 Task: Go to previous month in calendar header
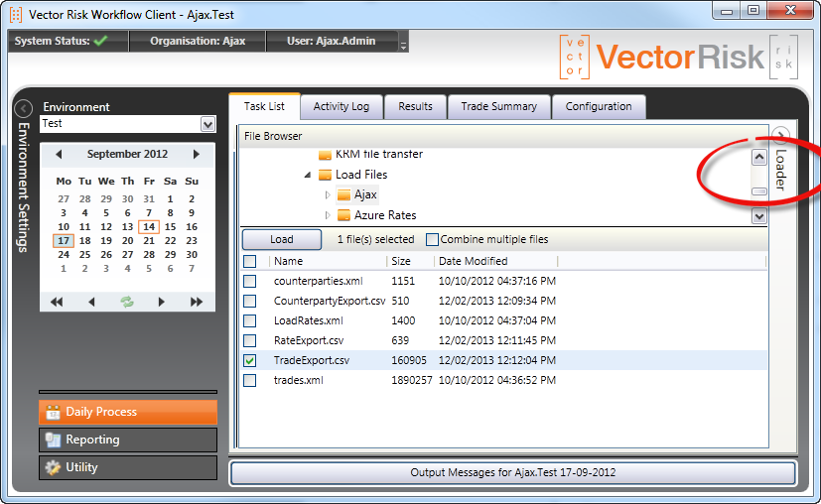pyautogui.click(x=59, y=155)
